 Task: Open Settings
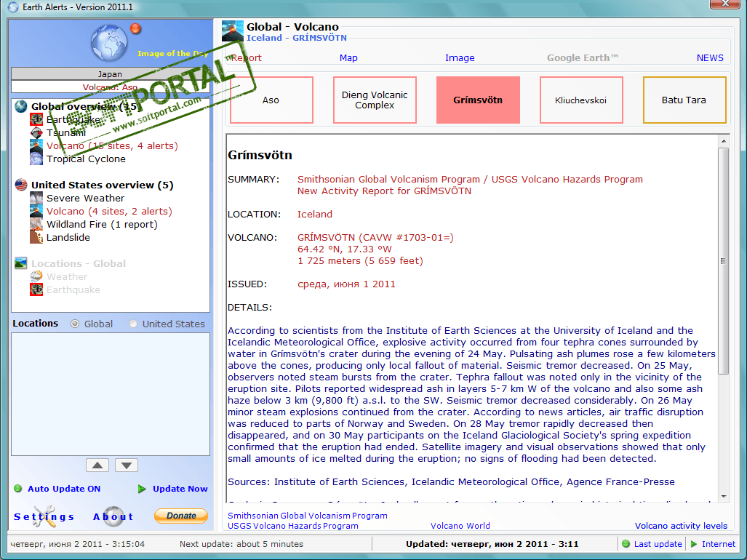(44, 516)
